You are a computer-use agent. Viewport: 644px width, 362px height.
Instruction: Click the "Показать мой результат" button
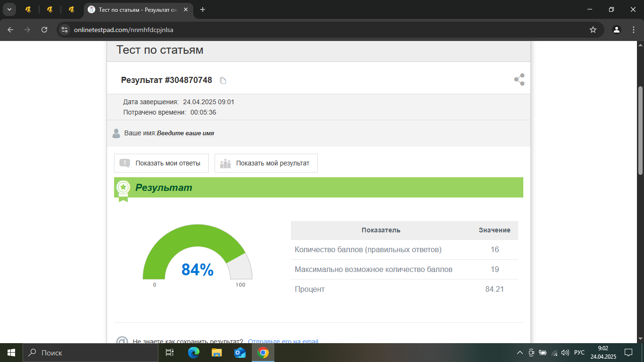pos(266,163)
